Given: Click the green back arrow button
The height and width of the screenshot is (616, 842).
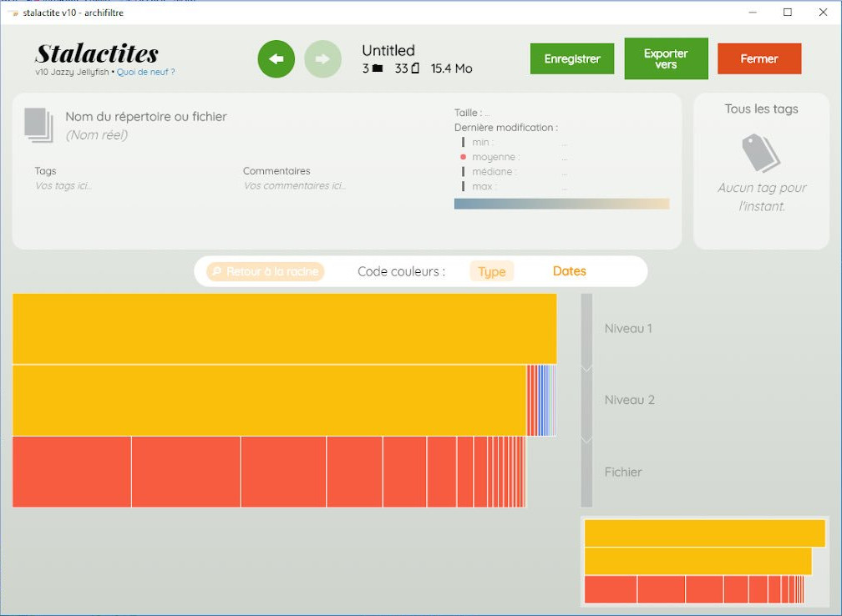Looking at the screenshot, I should pos(276,59).
